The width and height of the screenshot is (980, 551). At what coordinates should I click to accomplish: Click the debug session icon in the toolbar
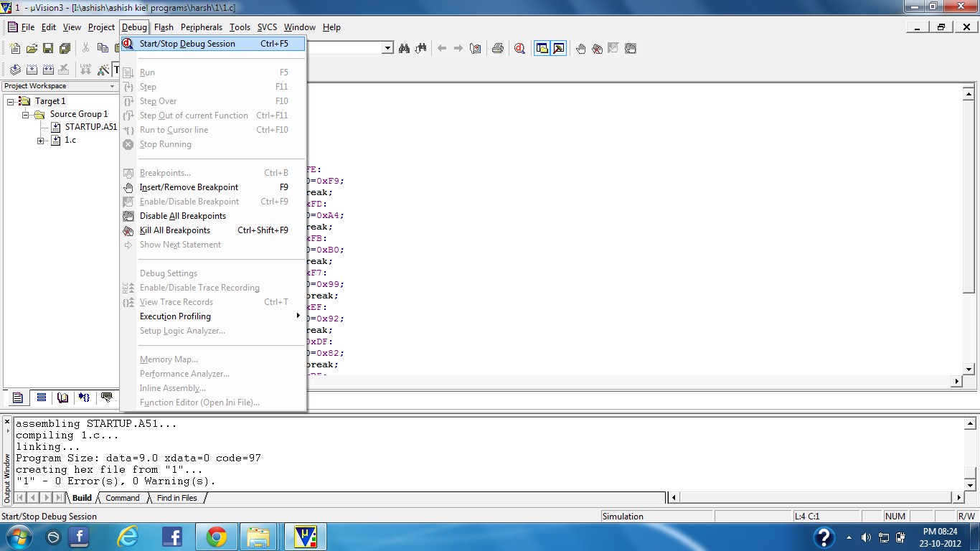(519, 48)
